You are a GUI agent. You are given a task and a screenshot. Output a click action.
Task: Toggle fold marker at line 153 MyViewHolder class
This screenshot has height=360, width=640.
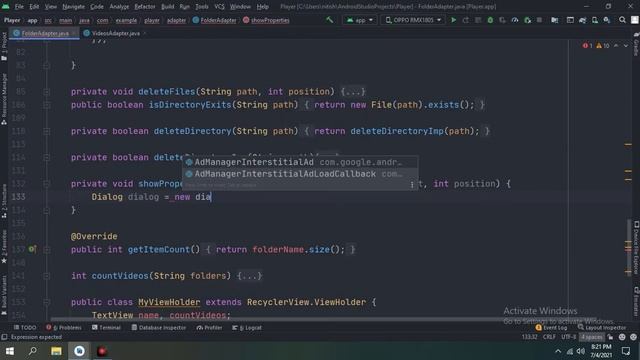[47, 302]
